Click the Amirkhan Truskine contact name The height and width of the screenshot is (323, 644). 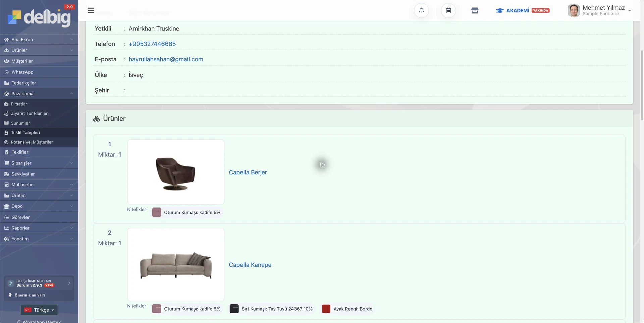pyautogui.click(x=154, y=29)
